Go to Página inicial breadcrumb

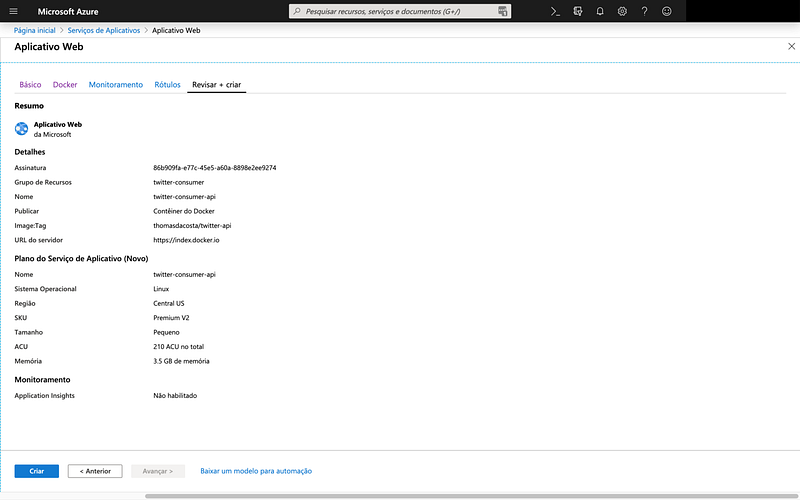click(34, 30)
